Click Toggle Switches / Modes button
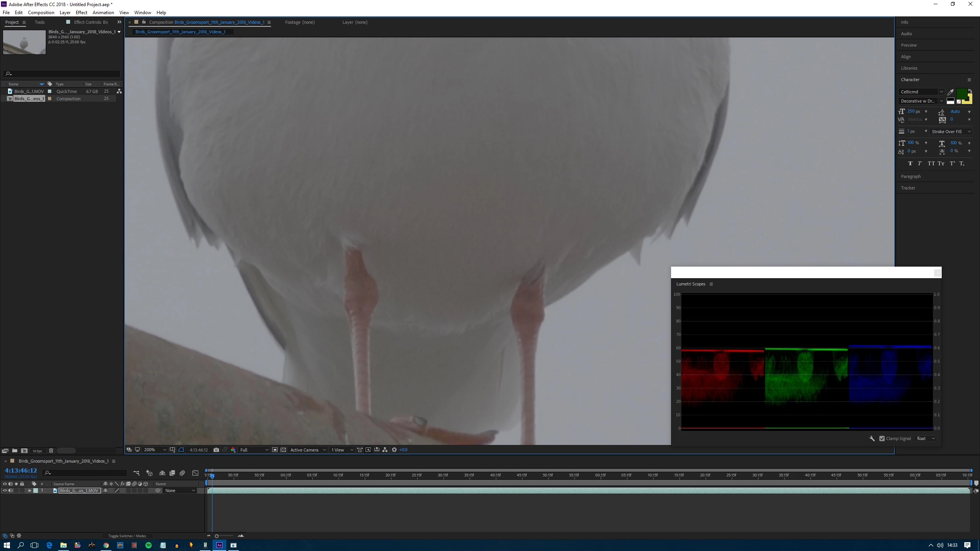The width and height of the screenshot is (980, 551). tap(127, 536)
